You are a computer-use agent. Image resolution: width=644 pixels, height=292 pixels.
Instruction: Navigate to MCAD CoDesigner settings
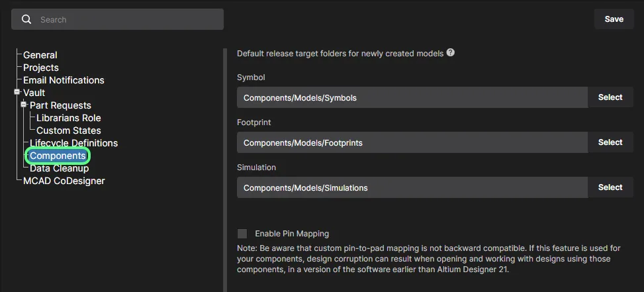click(x=64, y=181)
